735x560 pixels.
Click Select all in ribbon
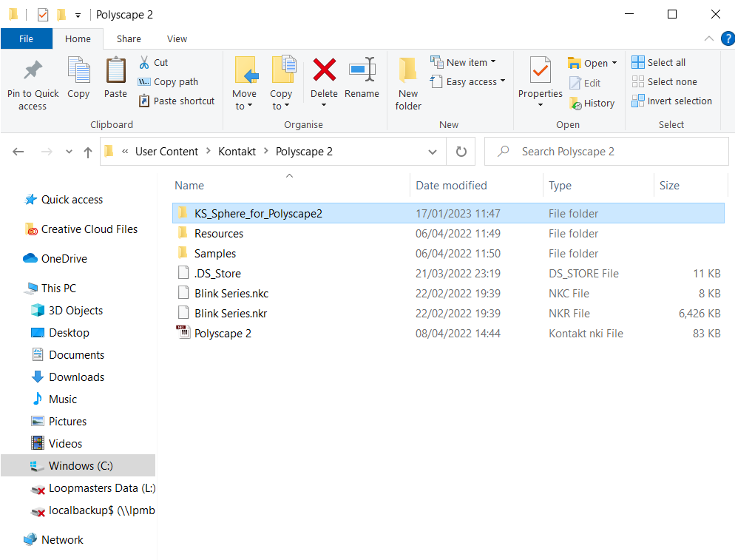point(665,63)
